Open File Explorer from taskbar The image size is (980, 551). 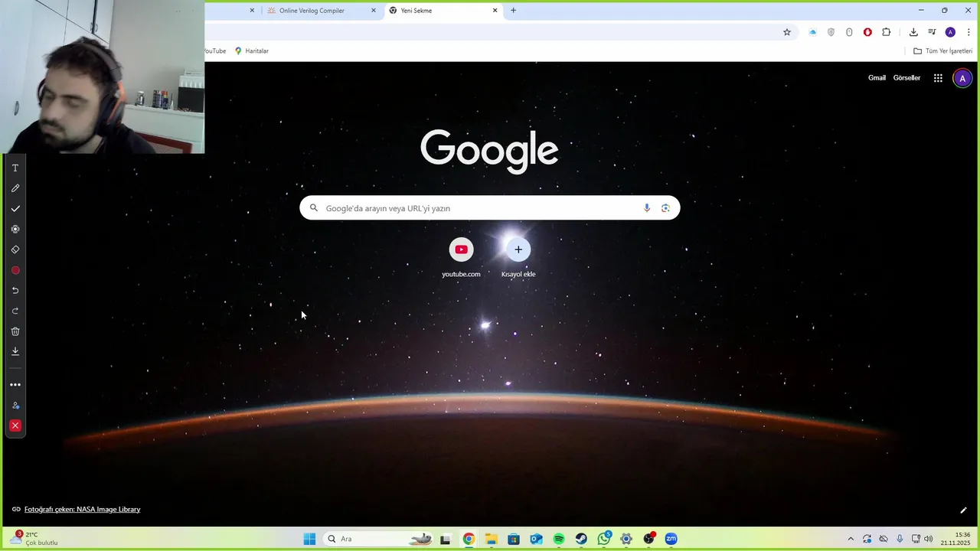[491, 539]
